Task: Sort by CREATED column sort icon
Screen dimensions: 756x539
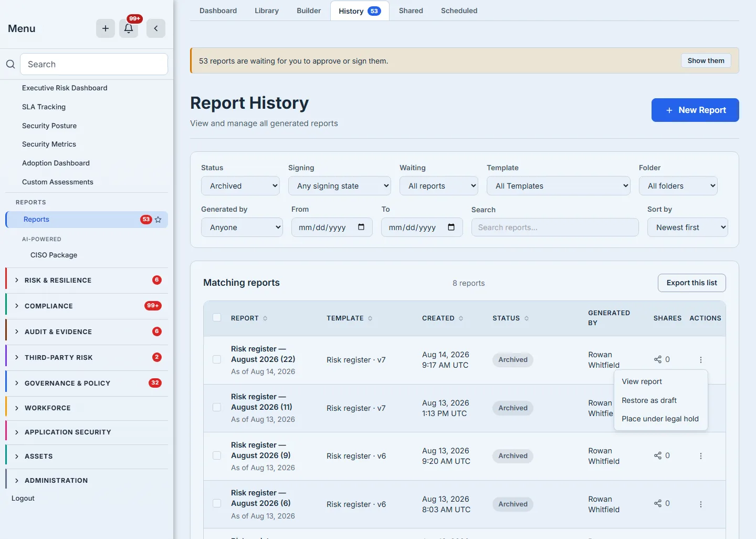Action: [x=461, y=318]
